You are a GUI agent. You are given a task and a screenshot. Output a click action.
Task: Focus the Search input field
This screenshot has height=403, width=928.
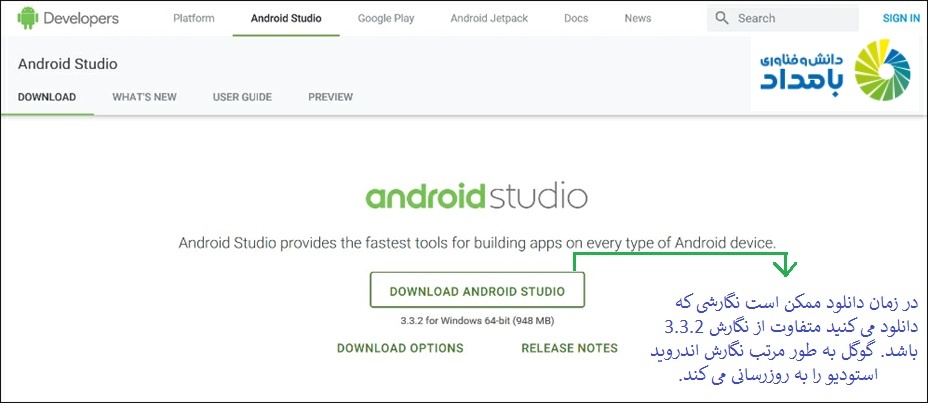point(782,18)
